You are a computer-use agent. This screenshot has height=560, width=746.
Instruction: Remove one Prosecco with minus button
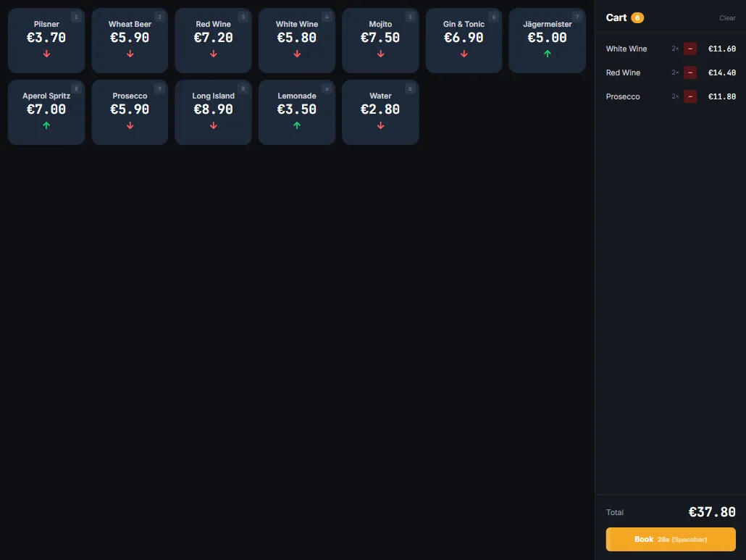tap(690, 96)
